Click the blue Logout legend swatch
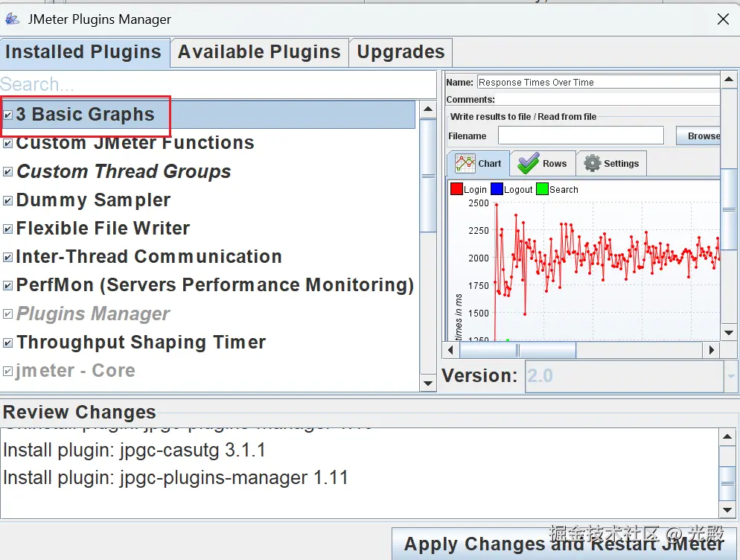The image size is (740, 560). pos(497,189)
